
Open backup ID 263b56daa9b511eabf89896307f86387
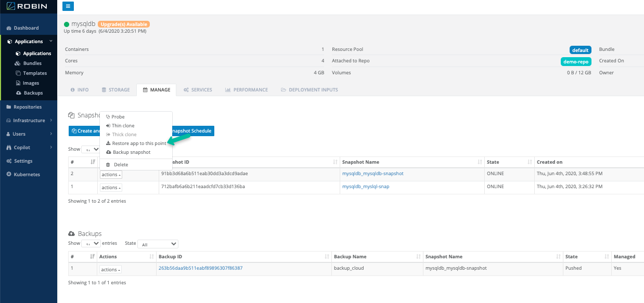(x=200, y=268)
